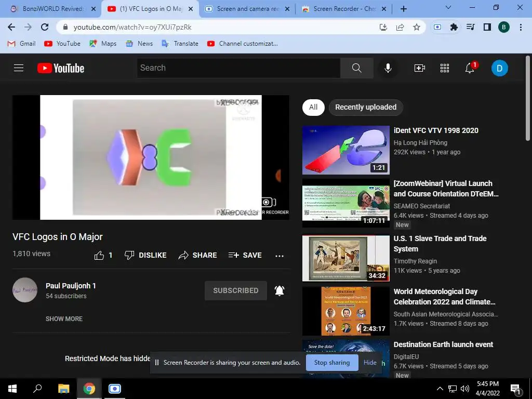The height and width of the screenshot is (399, 532).
Task: Click the DISLIKE thumbs down button
Action: click(145, 255)
